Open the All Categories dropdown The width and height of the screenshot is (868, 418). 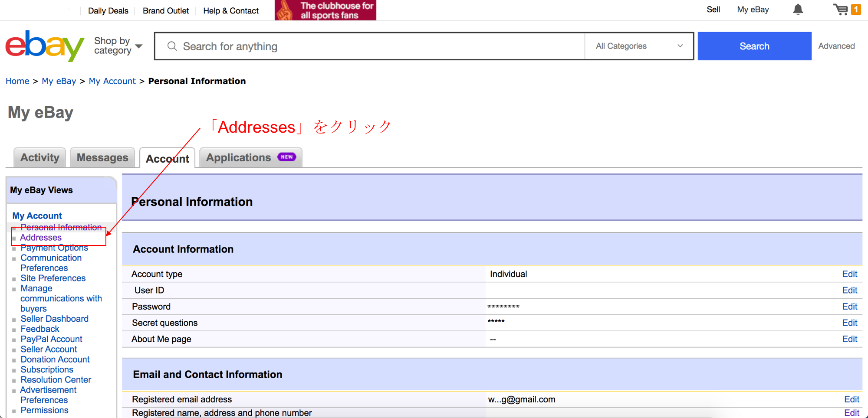(x=639, y=46)
